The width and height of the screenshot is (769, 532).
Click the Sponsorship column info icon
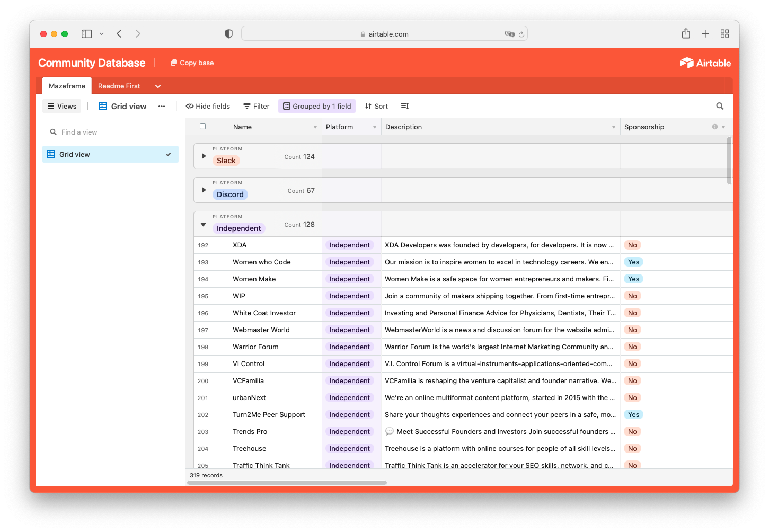715,127
